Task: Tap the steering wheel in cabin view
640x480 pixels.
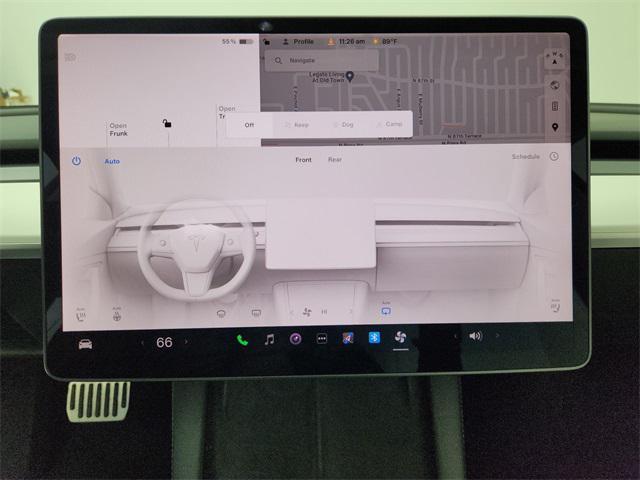Action: click(198, 249)
